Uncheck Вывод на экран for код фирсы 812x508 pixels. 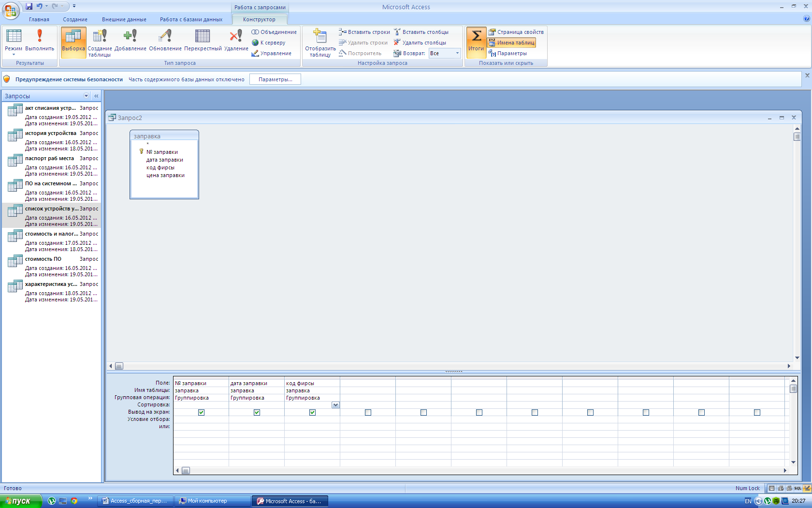coord(312,412)
